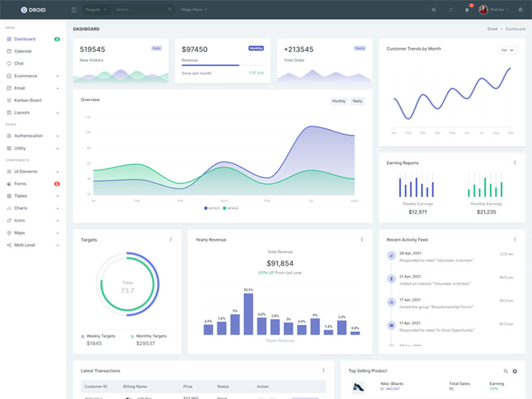Click the Droid breadcrumb link
Image resolution: width=532 pixels, height=399 pixels.
pyautogui.click(x=492, y=29)
